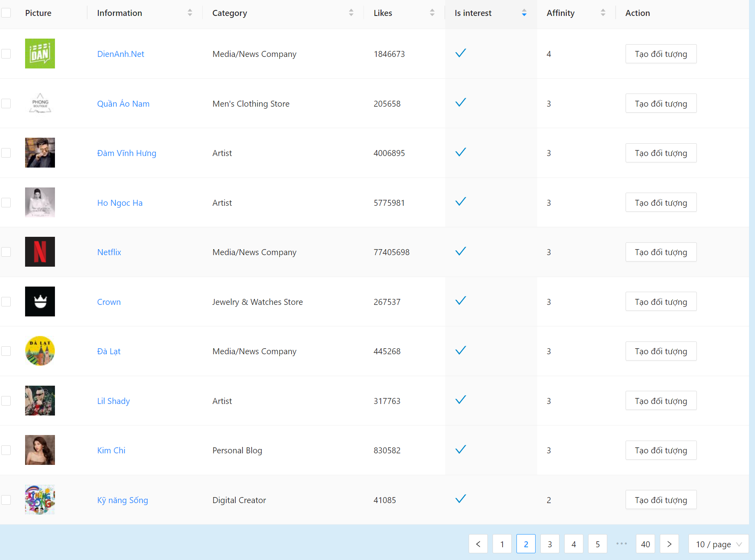
Task: Select the Đàm Vĩnh Hưng row checkbox
Action: (x=6, y=153)
